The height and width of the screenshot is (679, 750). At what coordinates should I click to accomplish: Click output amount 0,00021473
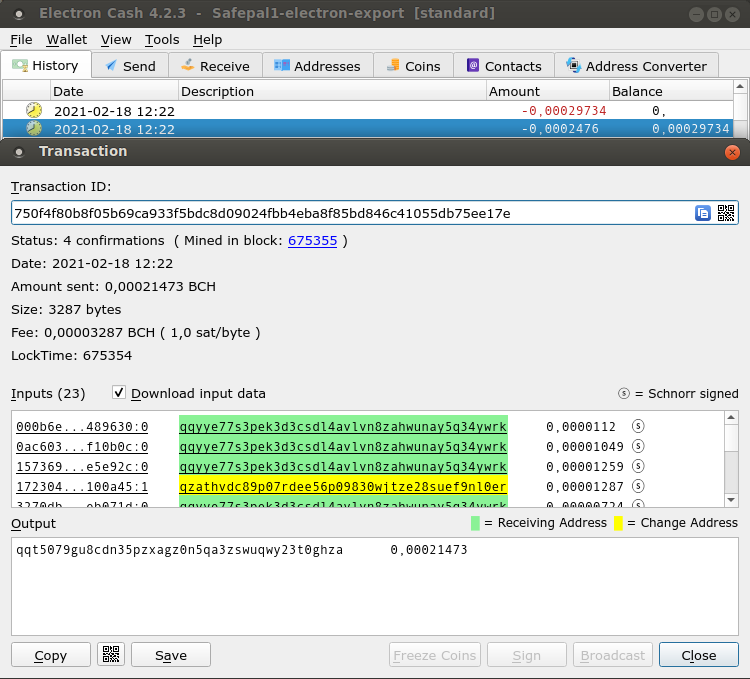click(429, 550)
